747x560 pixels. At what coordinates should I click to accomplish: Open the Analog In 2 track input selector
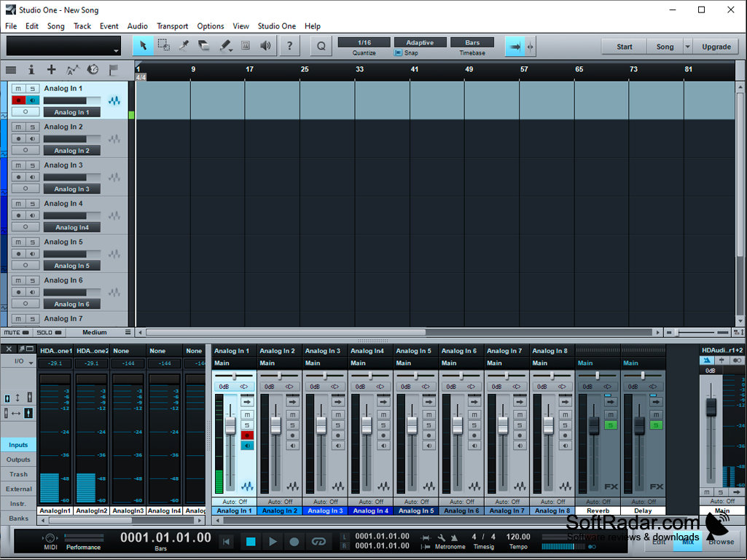(72, 151)
